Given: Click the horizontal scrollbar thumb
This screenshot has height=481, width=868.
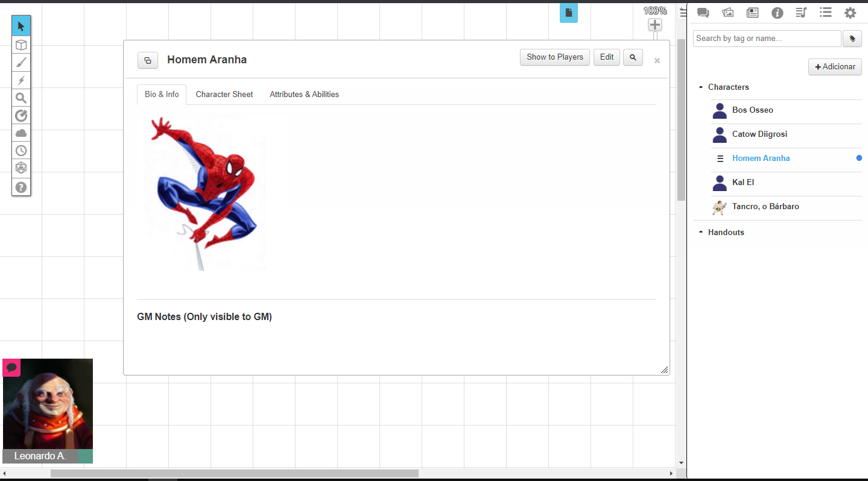Looking at the screenshot, I should pos(234,474).
